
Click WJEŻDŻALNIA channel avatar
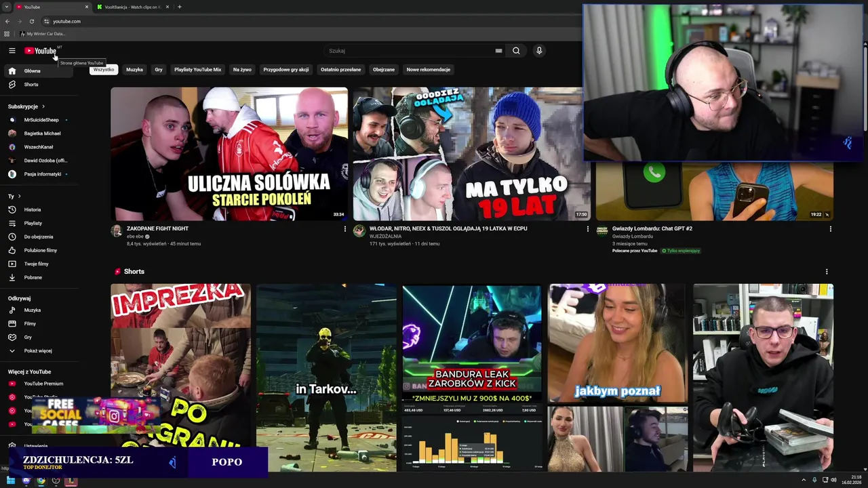point(359,231)
